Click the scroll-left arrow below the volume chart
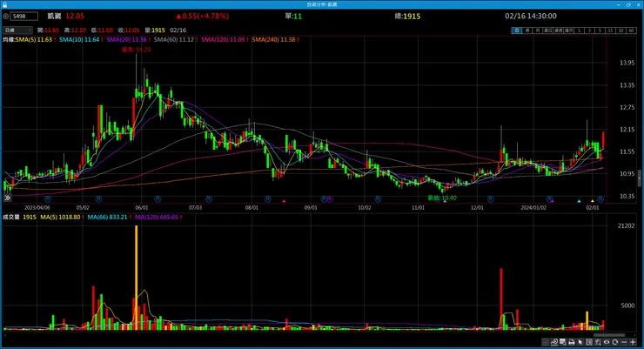644x349 pixels. (4, 335)
